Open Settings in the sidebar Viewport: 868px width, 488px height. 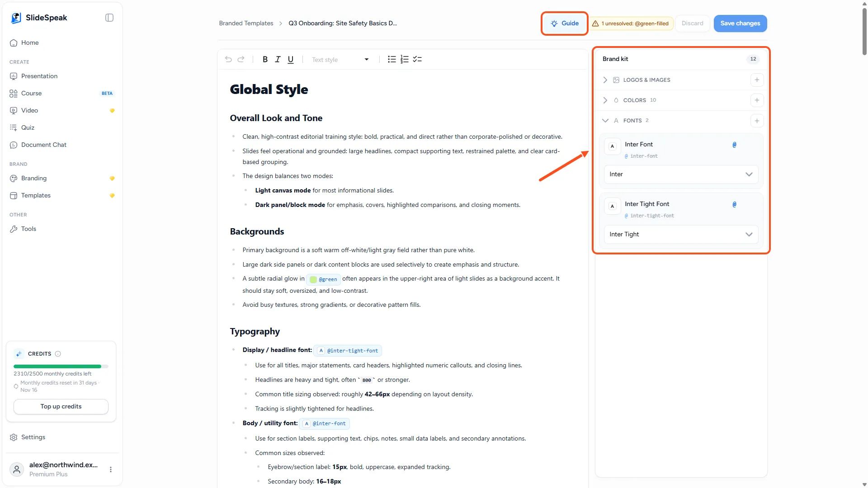(61, 437)
